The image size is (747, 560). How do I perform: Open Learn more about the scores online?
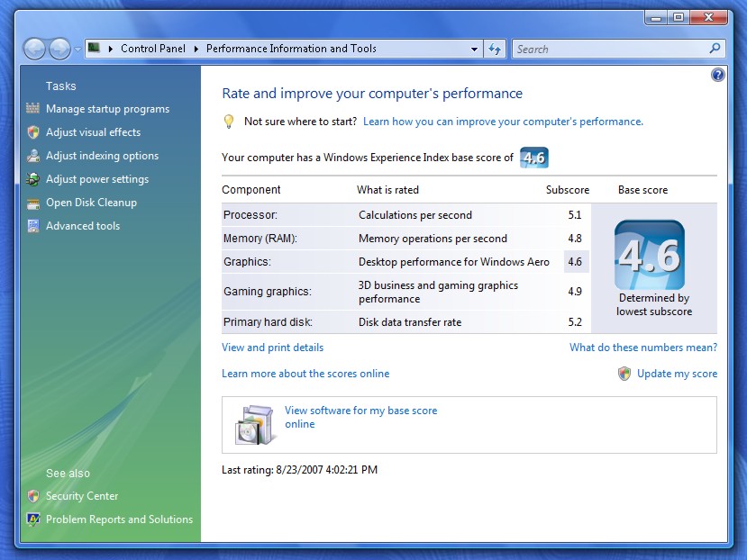pyautogui.click(x=305, y=374)
